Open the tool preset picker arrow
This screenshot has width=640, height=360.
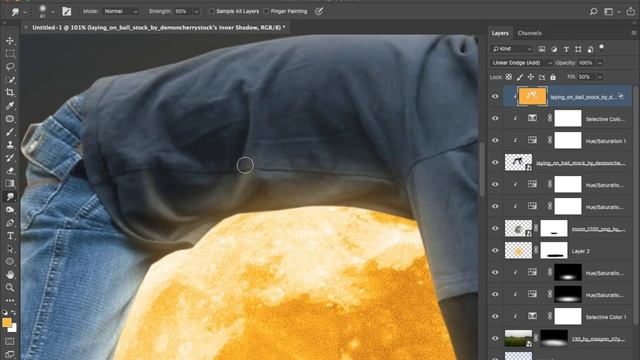24,12
